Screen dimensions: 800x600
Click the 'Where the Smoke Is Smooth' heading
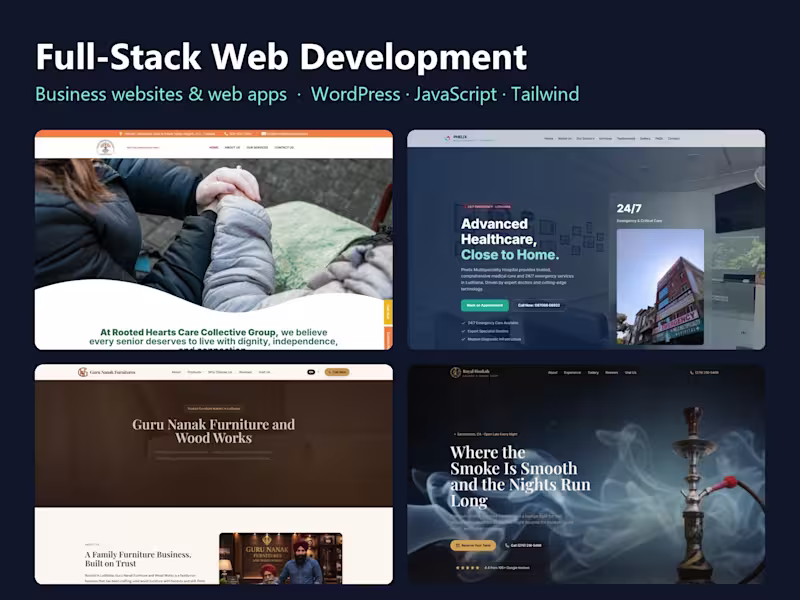coord(519,476)
